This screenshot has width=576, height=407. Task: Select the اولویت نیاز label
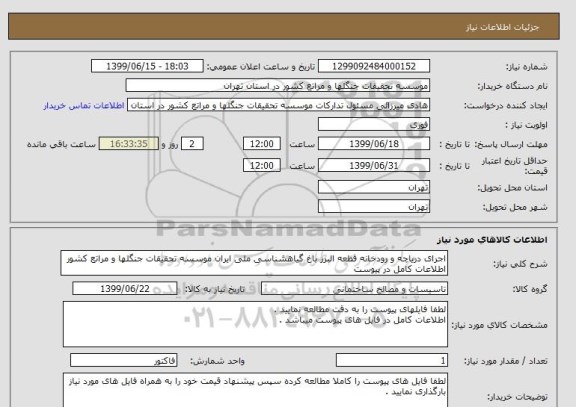pyautogui.click(x=526, y=125)
